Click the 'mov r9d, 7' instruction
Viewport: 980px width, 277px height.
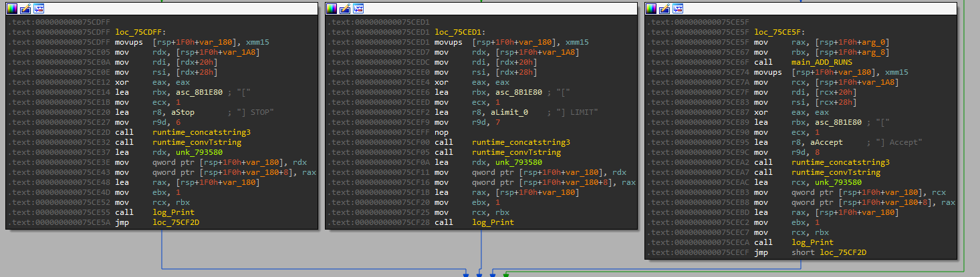[x=465, y=123]
